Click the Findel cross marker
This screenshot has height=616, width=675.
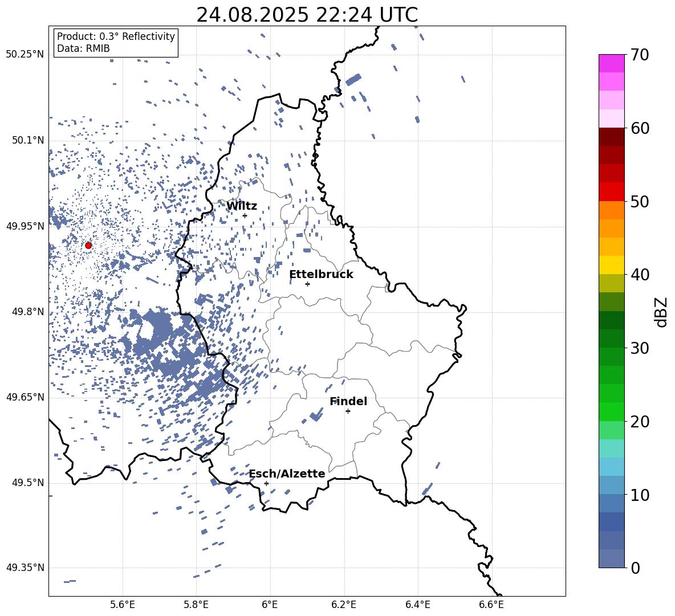click(348, 411)
